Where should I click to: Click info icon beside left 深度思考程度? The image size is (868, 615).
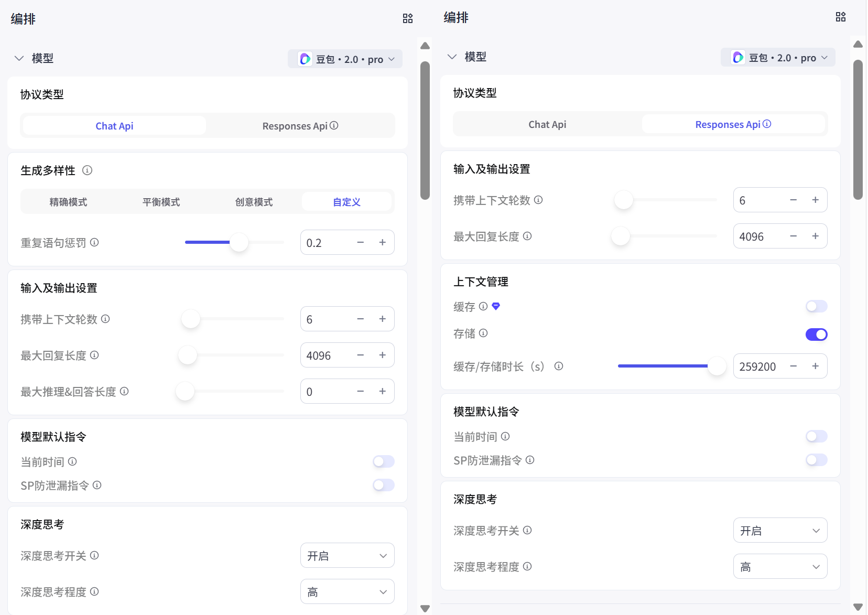point(94,591)
